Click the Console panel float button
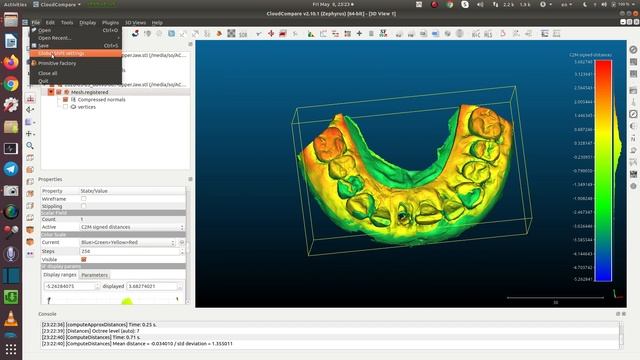 pos(618,314)
